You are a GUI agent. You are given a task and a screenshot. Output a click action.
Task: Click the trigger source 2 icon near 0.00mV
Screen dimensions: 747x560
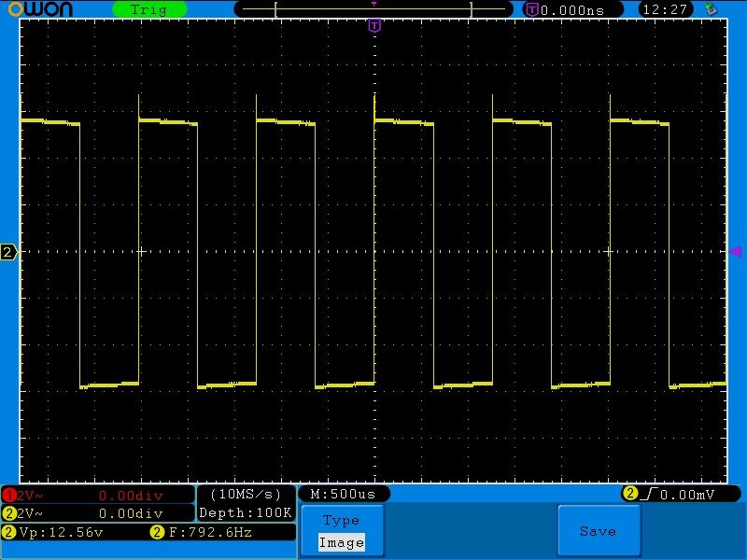[630, 494]
